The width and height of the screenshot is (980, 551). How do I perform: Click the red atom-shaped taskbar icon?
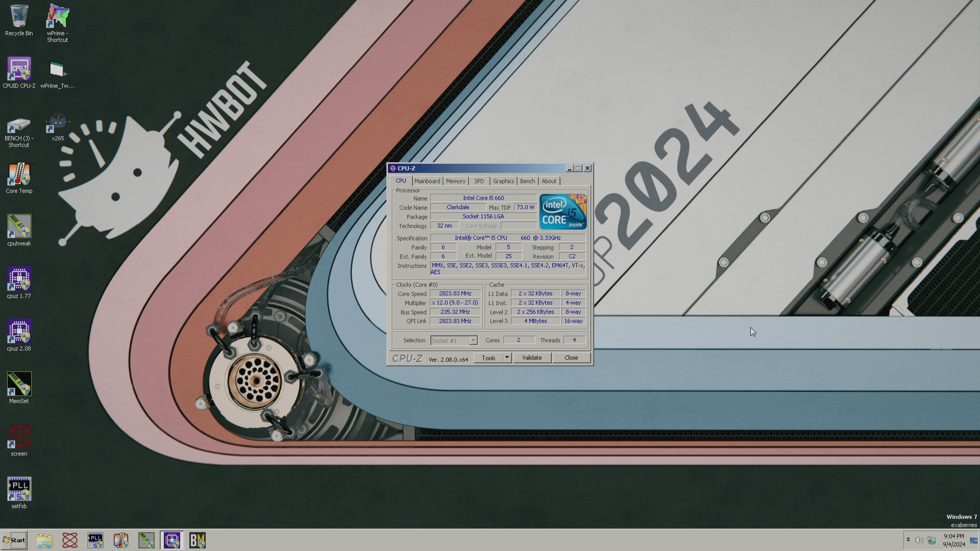point(70,540)
